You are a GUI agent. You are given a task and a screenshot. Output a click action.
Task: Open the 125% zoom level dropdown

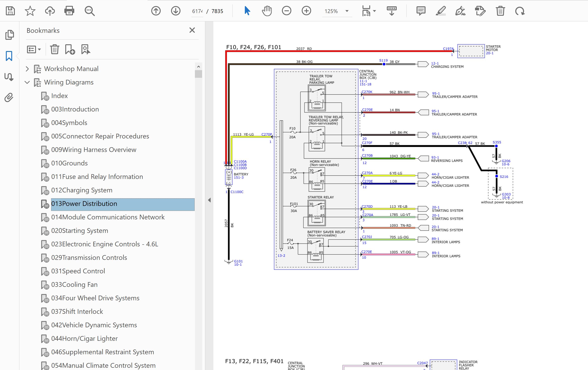347,11
